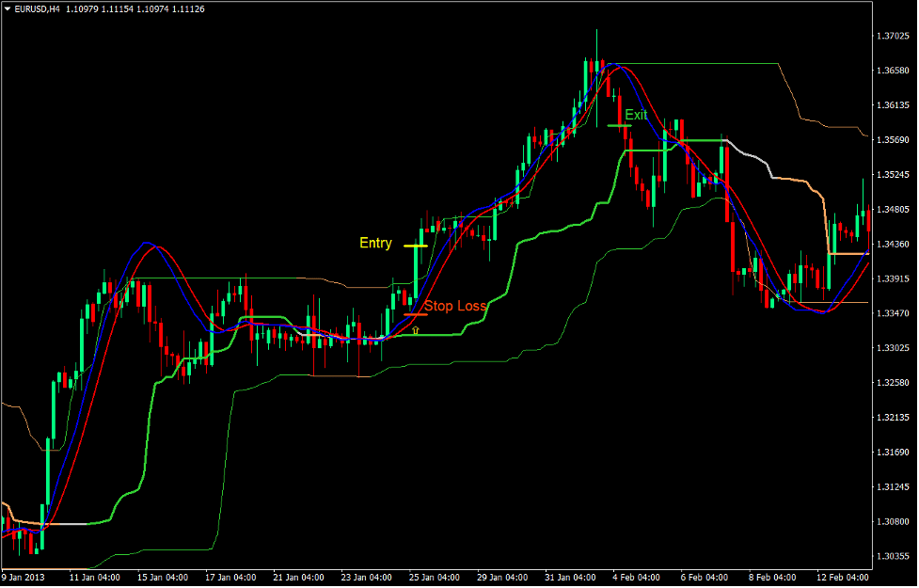Click the orange Stop Loss annotation text

[x=455, y=307]
